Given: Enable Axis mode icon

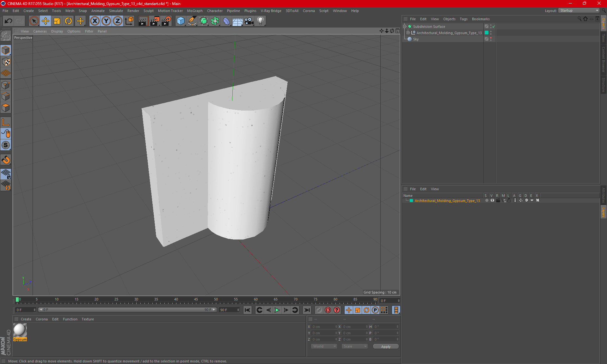Looking at the screenshot, I should click(x=6, y=122).
